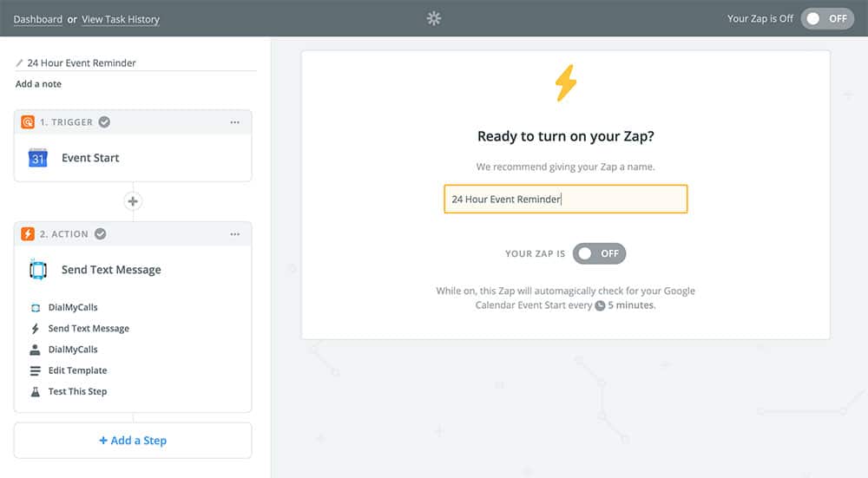Turn on the Zap using the center switch

click(599, 253)
